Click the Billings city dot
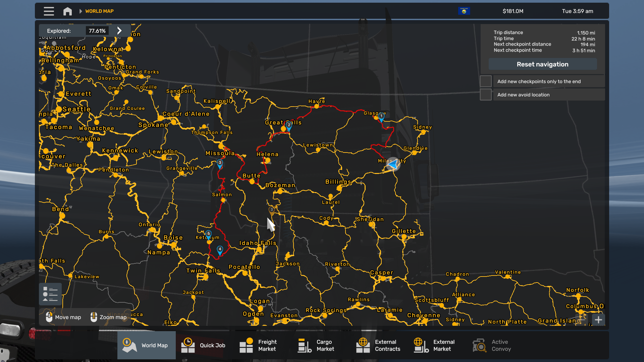The height and width of the screenshot is (362, 644). pos(339,188)
